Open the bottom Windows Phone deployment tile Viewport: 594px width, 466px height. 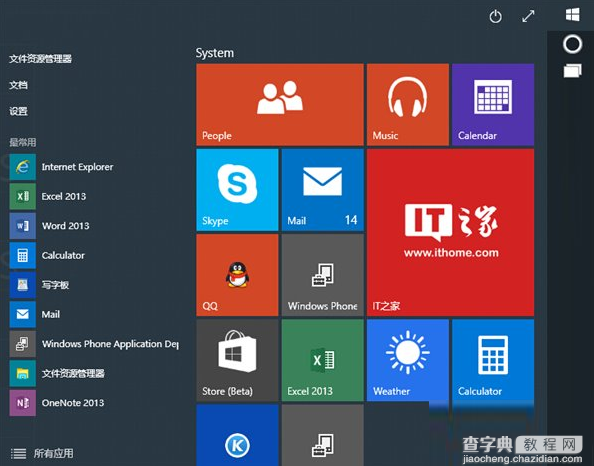(322, 435)
